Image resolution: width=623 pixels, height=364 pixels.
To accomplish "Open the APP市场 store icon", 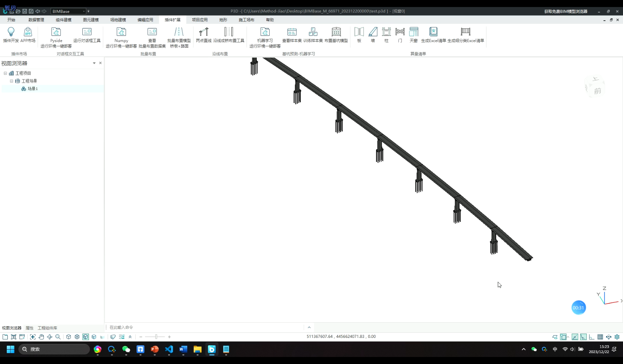I will (x=28, y=32).
